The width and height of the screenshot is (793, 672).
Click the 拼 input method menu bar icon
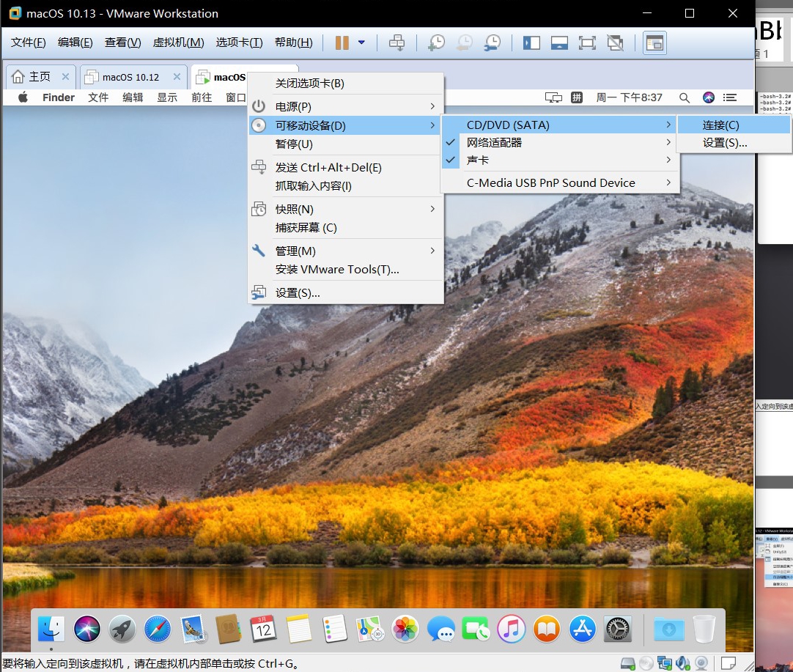(577, 97)
